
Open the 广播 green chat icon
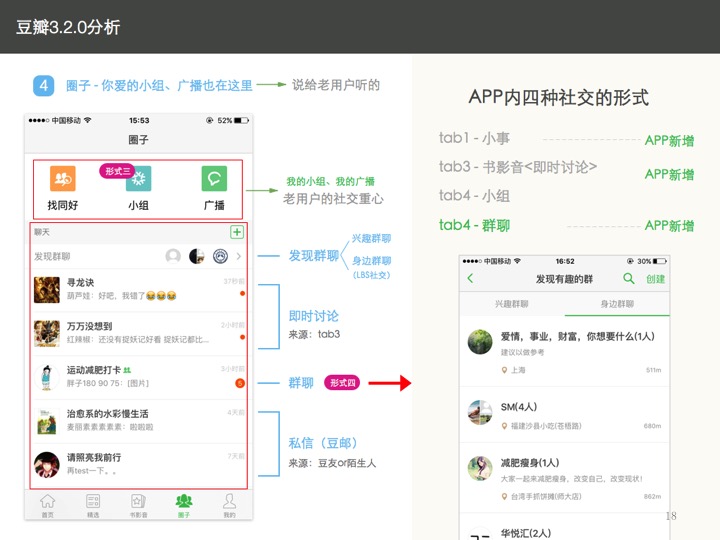(214, 178)
